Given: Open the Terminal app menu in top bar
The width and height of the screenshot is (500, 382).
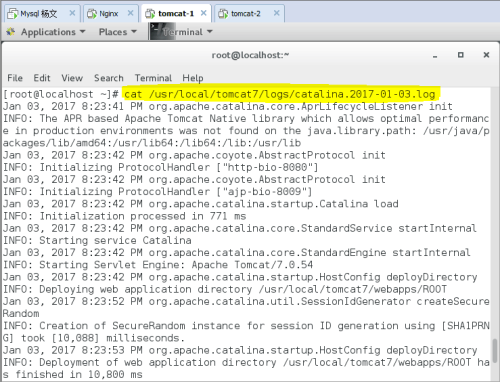Looking at the screenshot, I should (x=188, y=32).
